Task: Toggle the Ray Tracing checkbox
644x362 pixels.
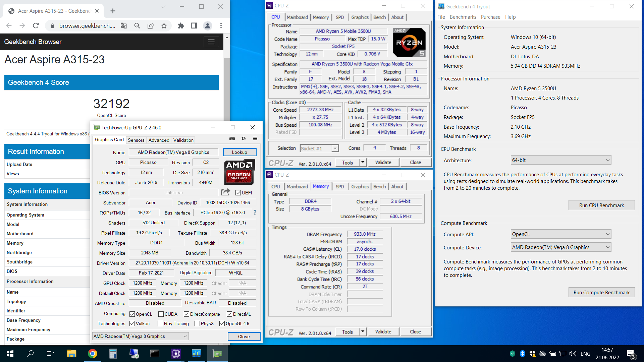Action: click(x=160, y=323)
